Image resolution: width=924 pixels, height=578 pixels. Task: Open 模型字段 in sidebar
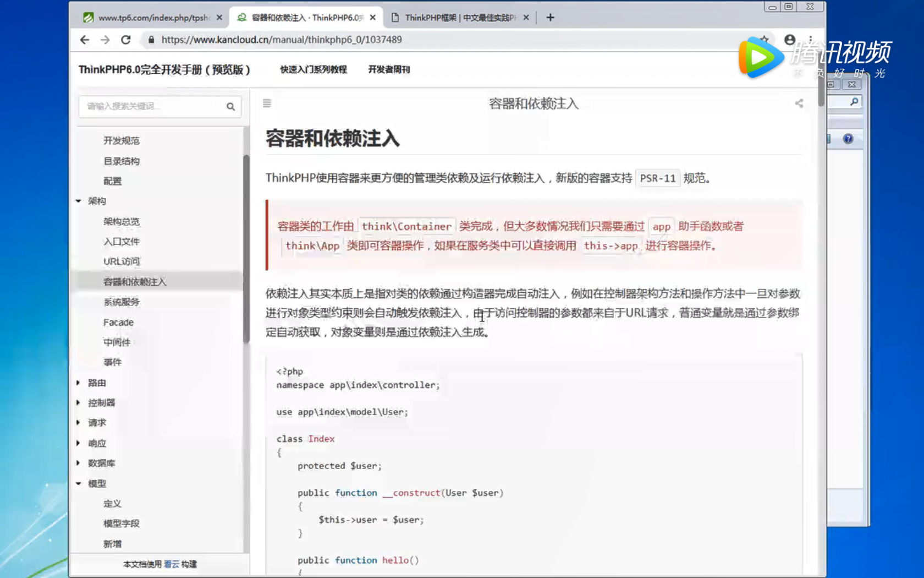click(122, 524)
